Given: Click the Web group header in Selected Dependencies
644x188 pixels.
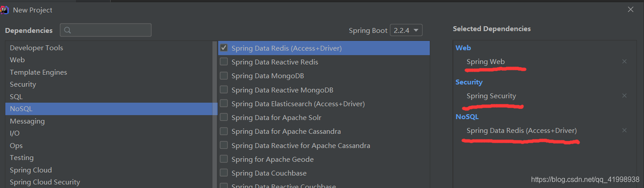Looking at the screenshot, I should tap(463, 48).
